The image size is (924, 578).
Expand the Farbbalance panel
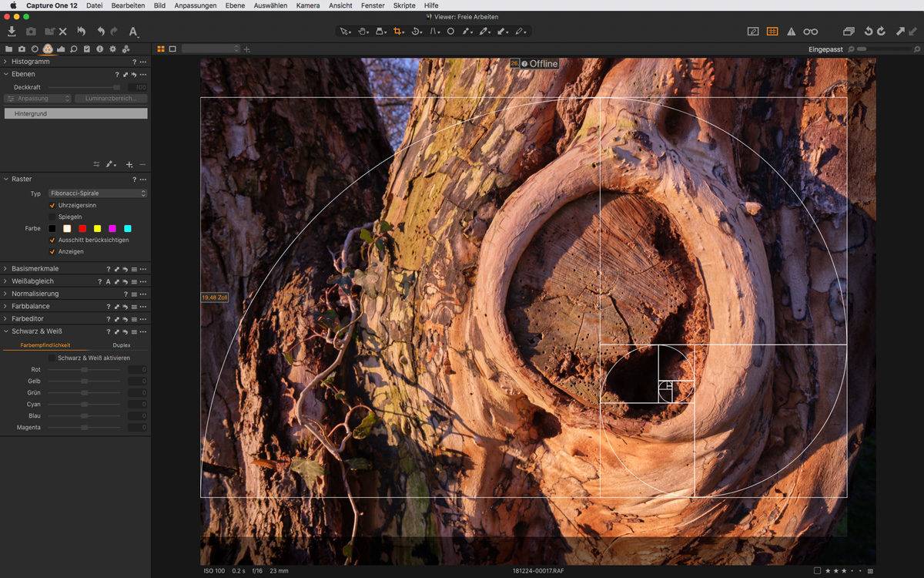(x=5, y=306)
